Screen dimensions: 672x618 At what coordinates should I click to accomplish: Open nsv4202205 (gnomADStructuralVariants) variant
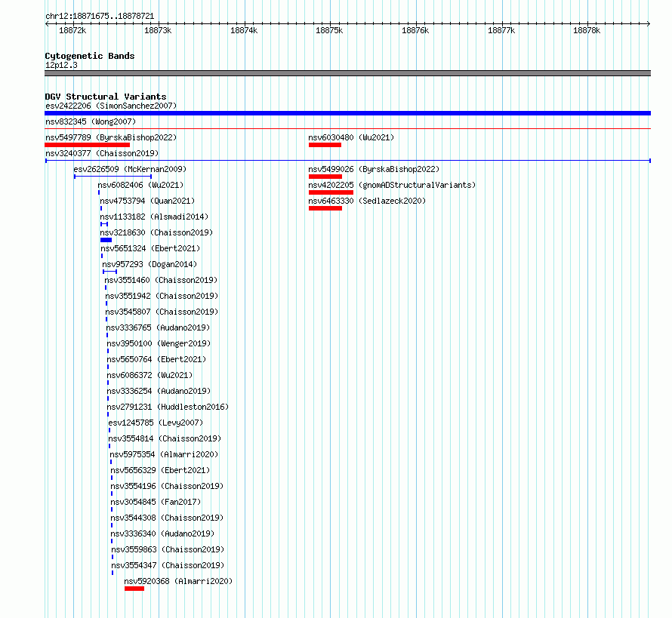(392, 185)
